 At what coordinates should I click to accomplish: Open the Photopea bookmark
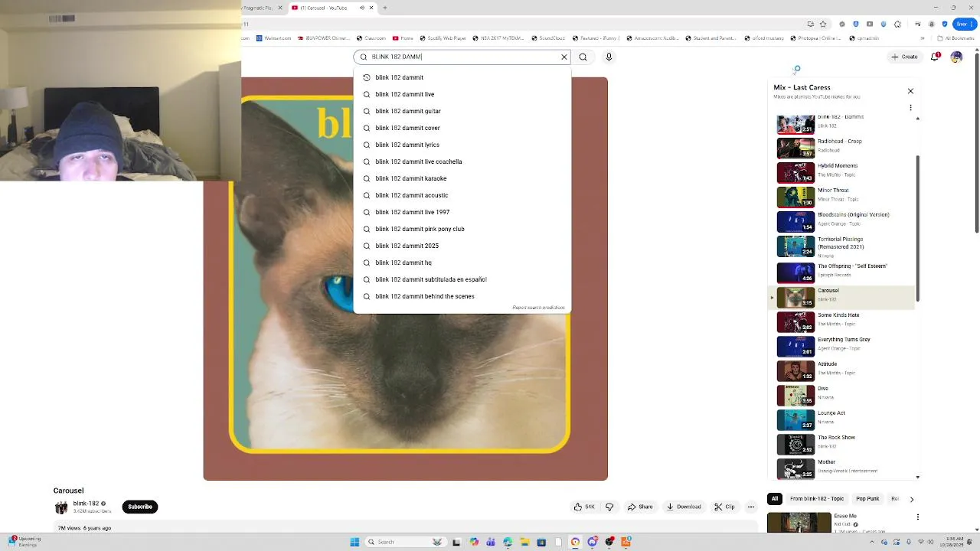point(816,37)
